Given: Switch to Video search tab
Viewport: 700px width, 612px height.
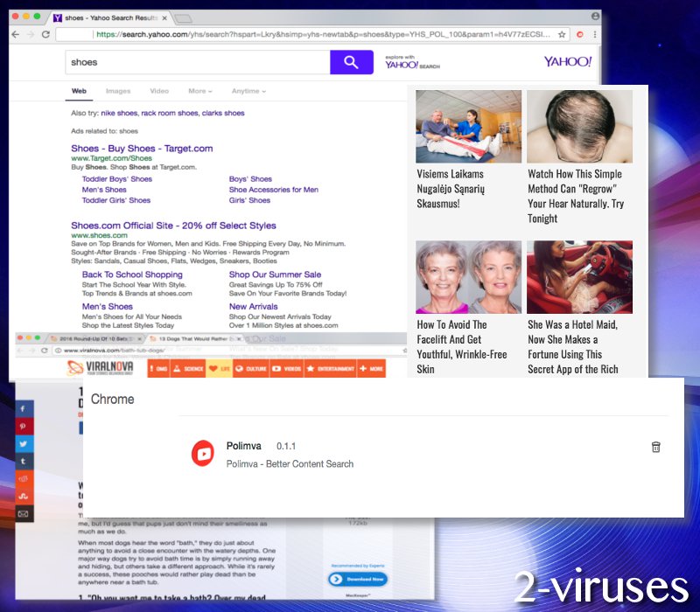Looking at the screenshot, I should [159, 91].
